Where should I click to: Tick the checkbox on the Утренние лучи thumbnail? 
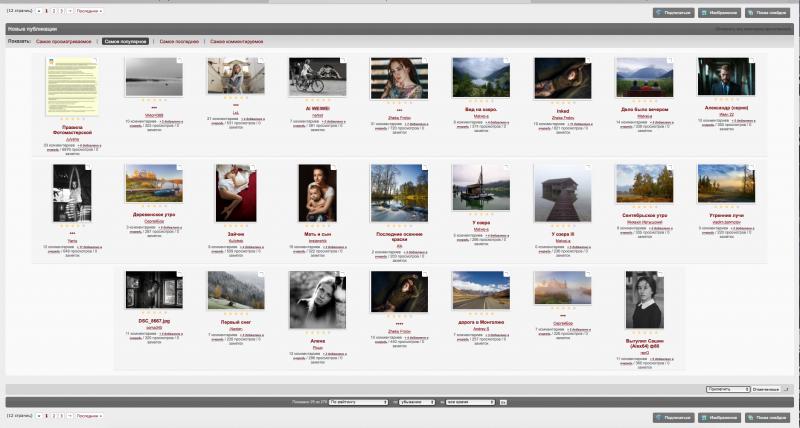[752, 167]
